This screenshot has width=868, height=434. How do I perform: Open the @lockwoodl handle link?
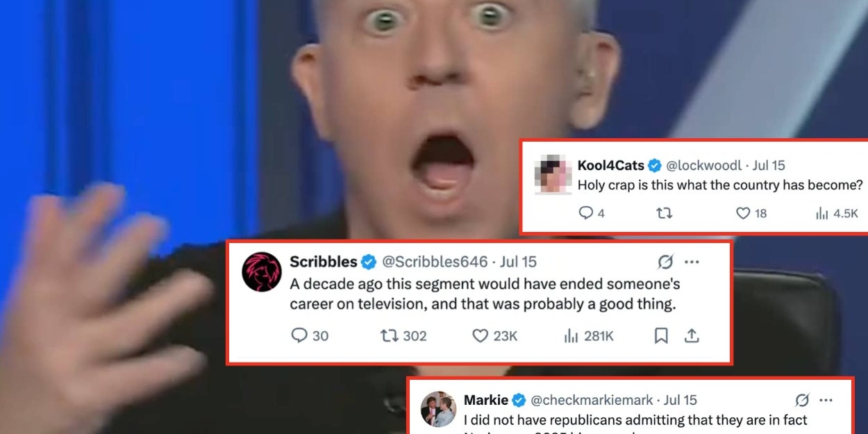click(705, 166)
